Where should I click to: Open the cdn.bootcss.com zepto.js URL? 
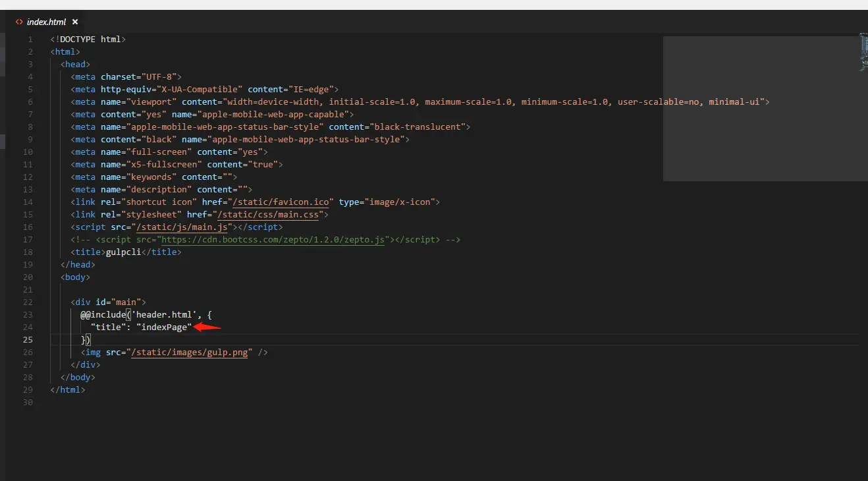273,239
